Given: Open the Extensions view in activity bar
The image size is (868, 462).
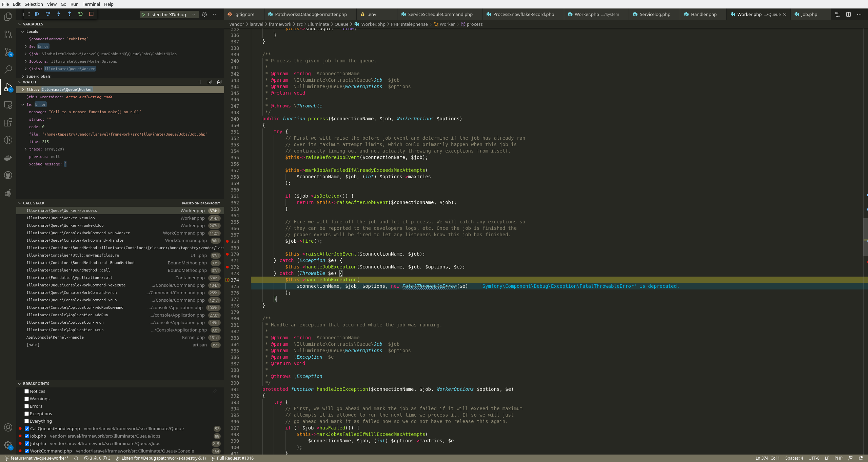Looking at the screenshot, I should tap(8, 122).
